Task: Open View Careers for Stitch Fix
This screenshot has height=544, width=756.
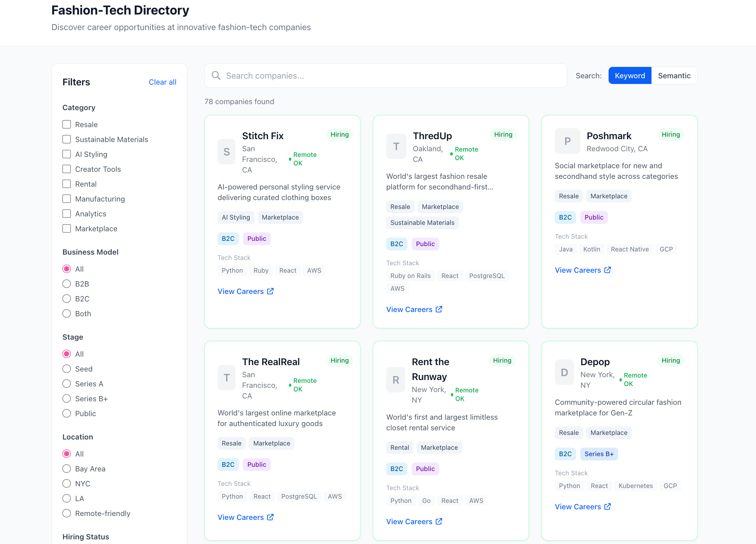Action: [x=246, y=291]
